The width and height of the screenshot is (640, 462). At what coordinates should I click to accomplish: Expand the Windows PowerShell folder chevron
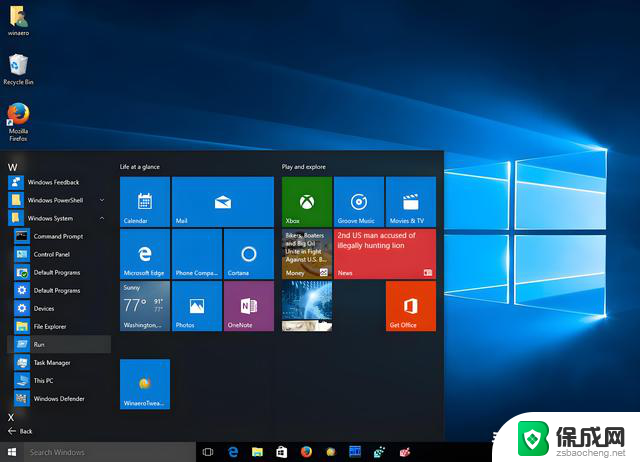[102, 200]
